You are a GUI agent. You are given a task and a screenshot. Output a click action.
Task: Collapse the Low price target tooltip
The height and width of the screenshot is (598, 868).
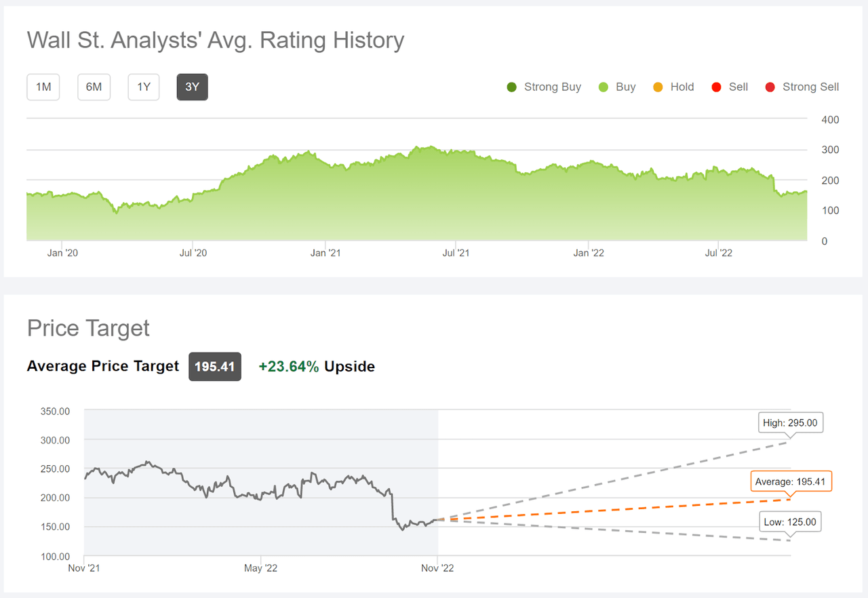tap(789, 521)
